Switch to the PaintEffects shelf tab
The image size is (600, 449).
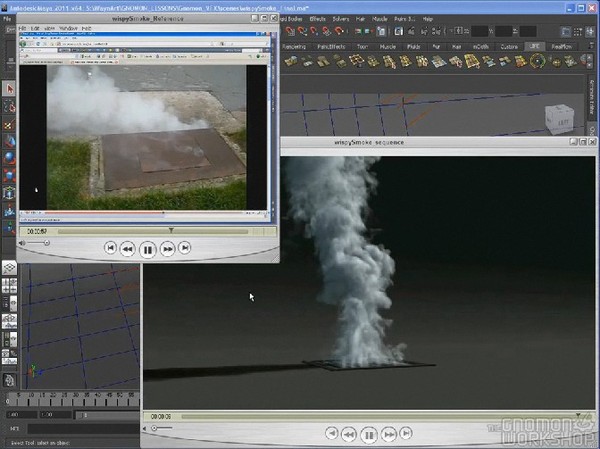pos(331,47)
